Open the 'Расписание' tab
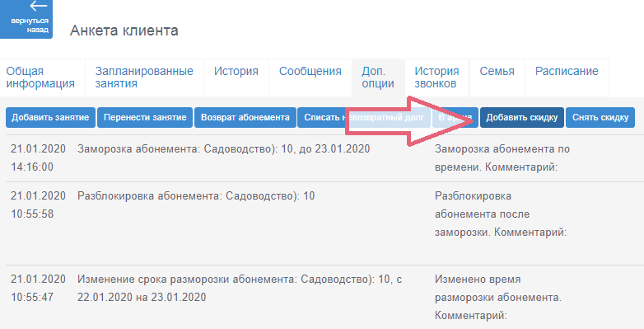This screenshot has height=329, width=644. [567, 78]
